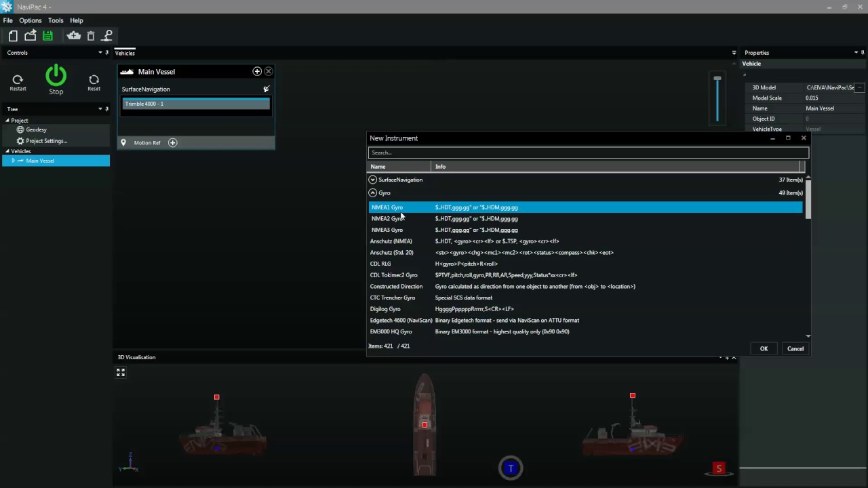Click the Motion Ref location pin icon

tap(123, 142)
